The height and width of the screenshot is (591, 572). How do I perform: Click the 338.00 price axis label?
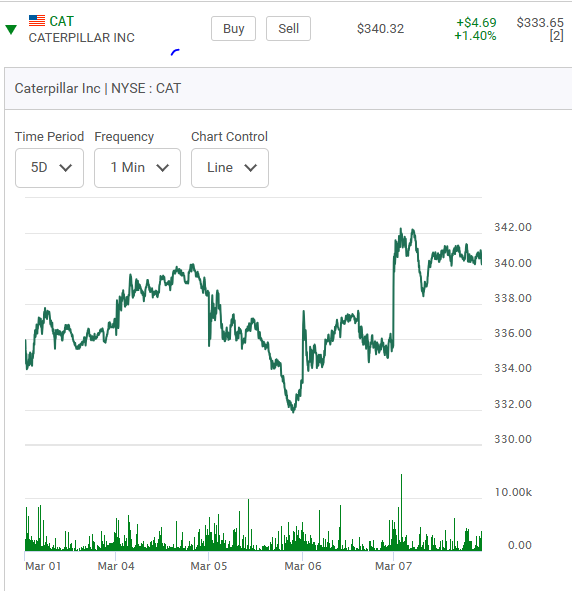tap(513, 298)
